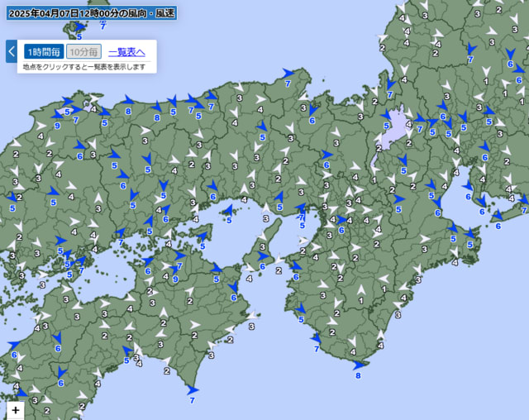Viewport: 529px width, 420px height.
Task: Click the blue 9 wind arrow on the western Shimane coast
Action: tap(57, 115)
